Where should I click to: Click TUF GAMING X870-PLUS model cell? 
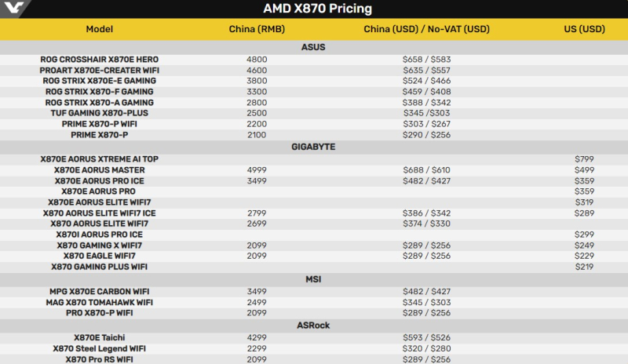click(x=99, y=114)
